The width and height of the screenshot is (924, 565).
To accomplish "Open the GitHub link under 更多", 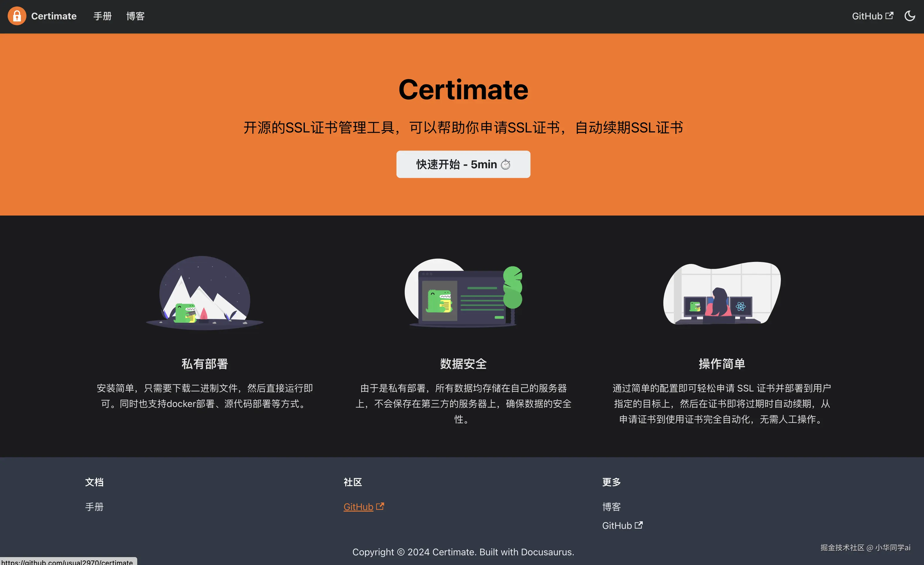I will [x=622, y=525].
